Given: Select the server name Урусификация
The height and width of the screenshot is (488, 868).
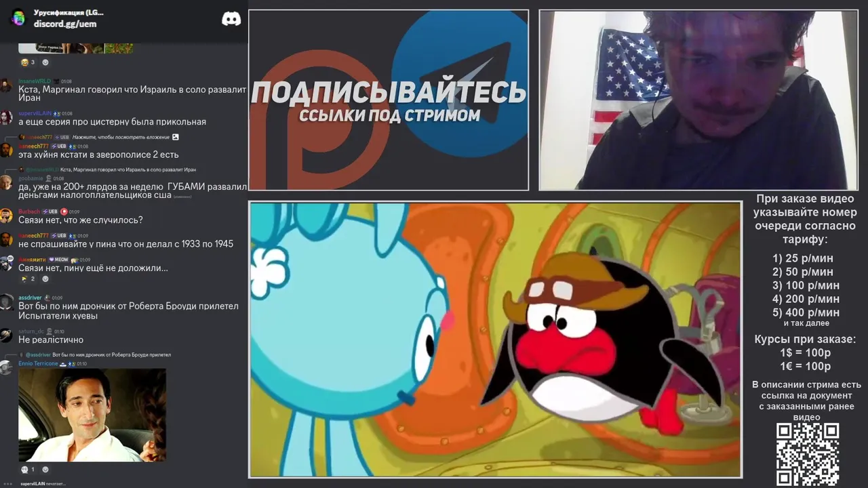Looking at the screenshot, I should pyautogui.click(x=68, y=13).
